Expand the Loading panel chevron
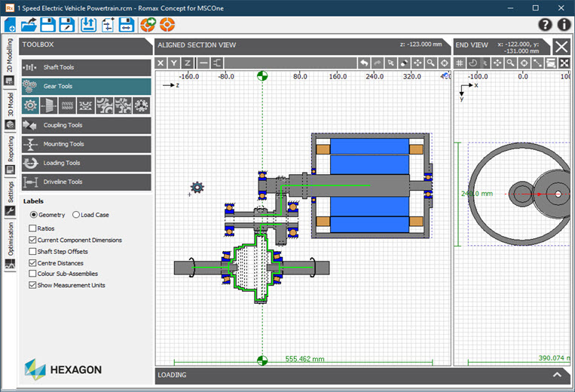The height and width of the screenshot is (392, 575). [557, 375]
